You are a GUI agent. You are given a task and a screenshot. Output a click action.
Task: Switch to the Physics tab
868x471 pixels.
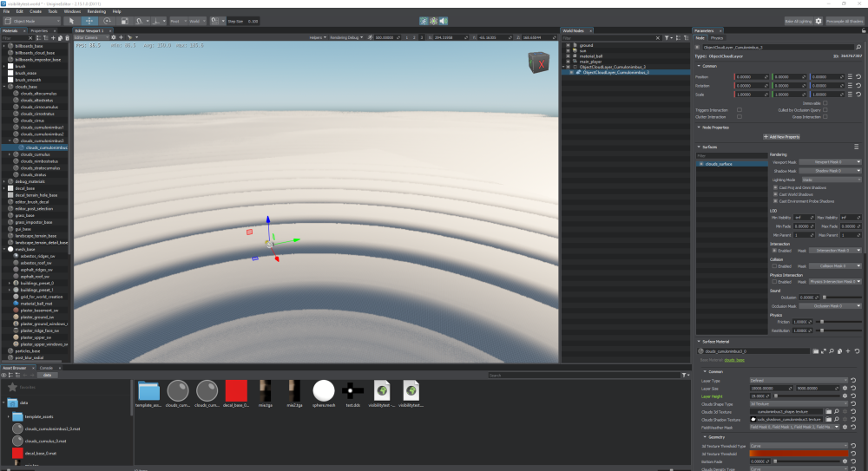[x=717, y=38]
